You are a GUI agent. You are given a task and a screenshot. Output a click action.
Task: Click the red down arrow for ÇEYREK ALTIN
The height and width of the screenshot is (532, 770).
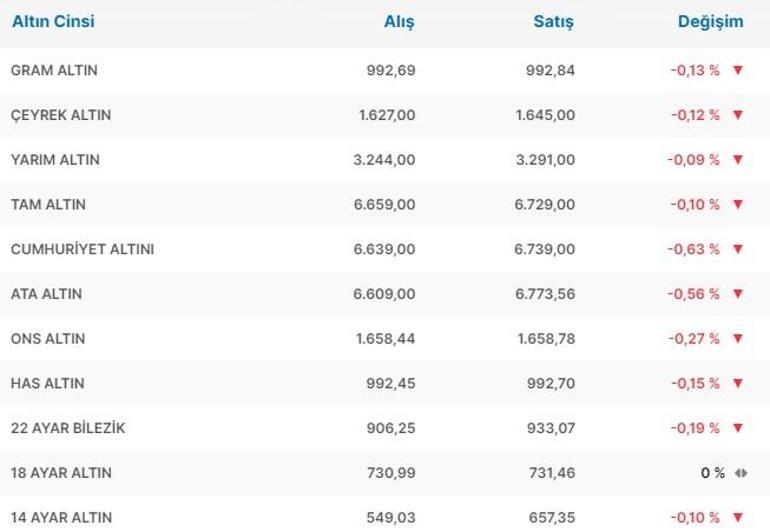coord(738,115)
